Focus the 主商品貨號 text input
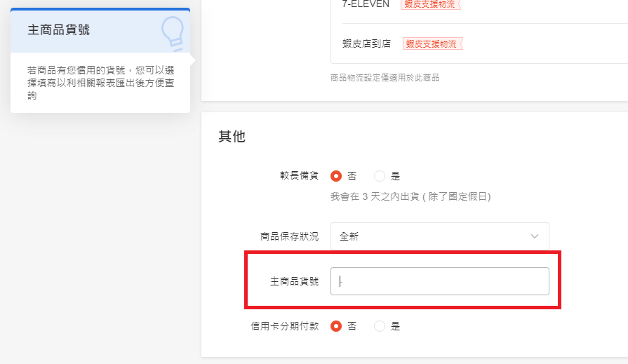 pos(439,281)
